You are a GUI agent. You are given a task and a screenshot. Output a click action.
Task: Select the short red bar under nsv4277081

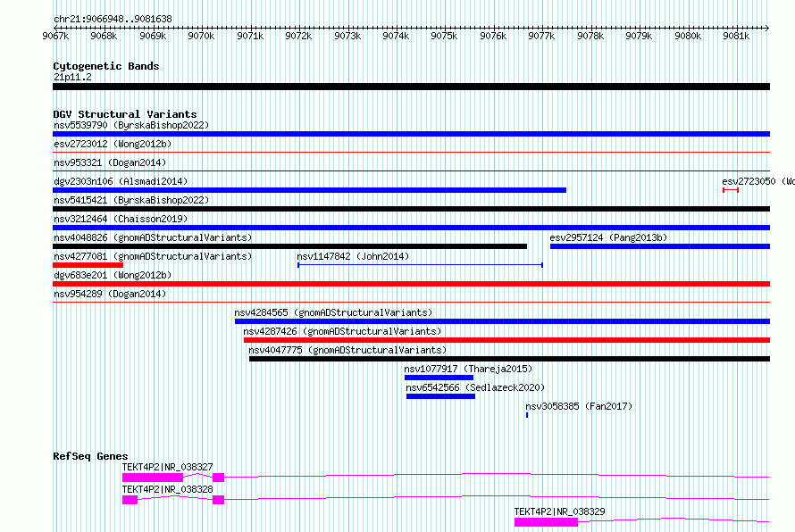[88, 265]
